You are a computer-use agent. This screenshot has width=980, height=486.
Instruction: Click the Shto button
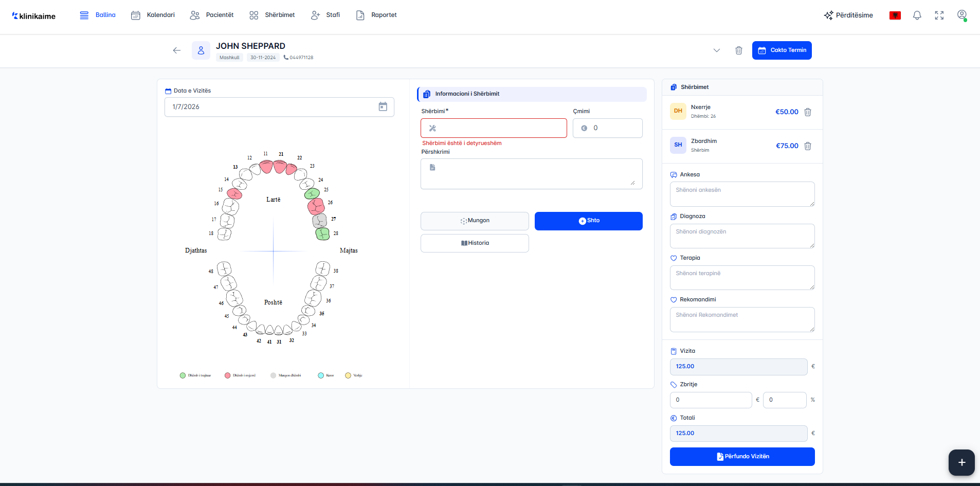tap(588, 221)
